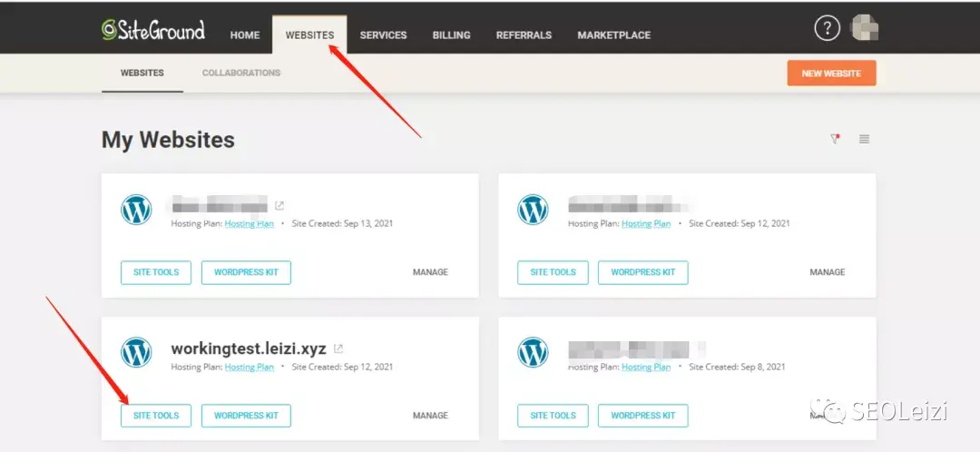Open the SERVICES menu
The width and height of the screenshot is (980, 452).
click(383, 35)
